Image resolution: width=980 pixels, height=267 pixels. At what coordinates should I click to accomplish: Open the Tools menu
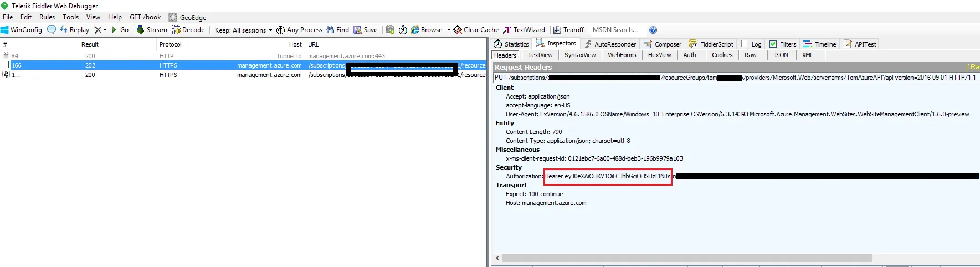(71, 17)
